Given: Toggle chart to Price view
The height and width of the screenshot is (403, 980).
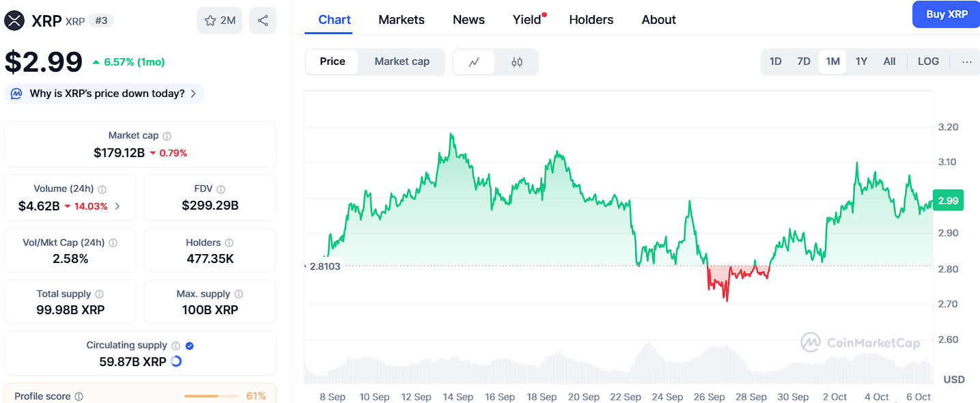Looking at the screenshot, I should coord(333,61).
